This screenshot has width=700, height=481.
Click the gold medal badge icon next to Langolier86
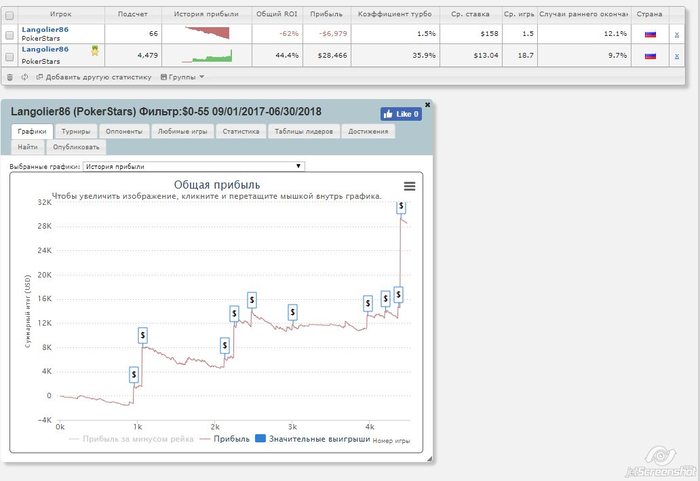pos(95,50)
